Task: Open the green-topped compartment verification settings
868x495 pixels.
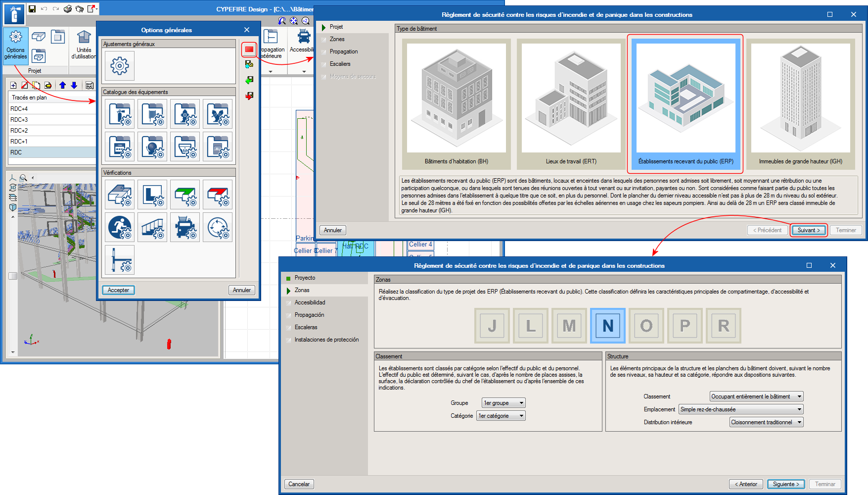Action: pos(185,195)
